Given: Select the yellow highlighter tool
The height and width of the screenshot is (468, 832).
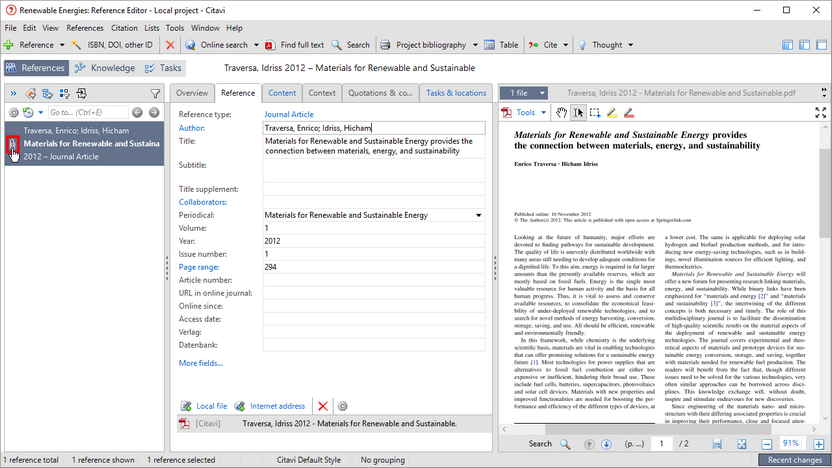Looking at the screenshot, I should pos(612,112).
